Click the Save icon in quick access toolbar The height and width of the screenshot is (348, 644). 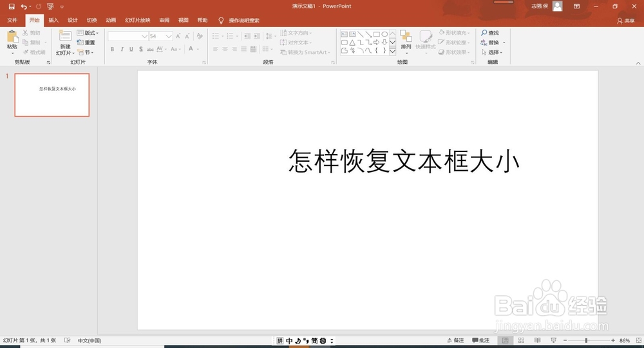click(x=12, y=6)
